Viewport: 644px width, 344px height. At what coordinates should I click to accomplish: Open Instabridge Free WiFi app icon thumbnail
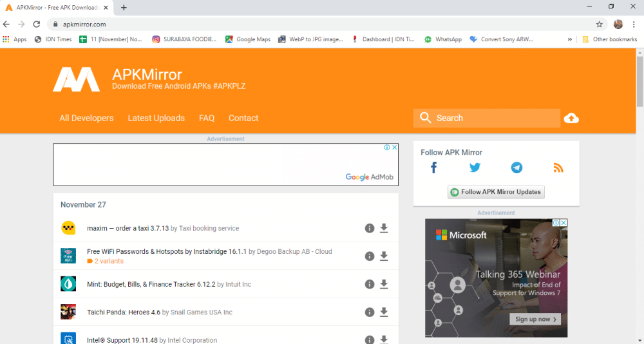[x=68, y=256]
